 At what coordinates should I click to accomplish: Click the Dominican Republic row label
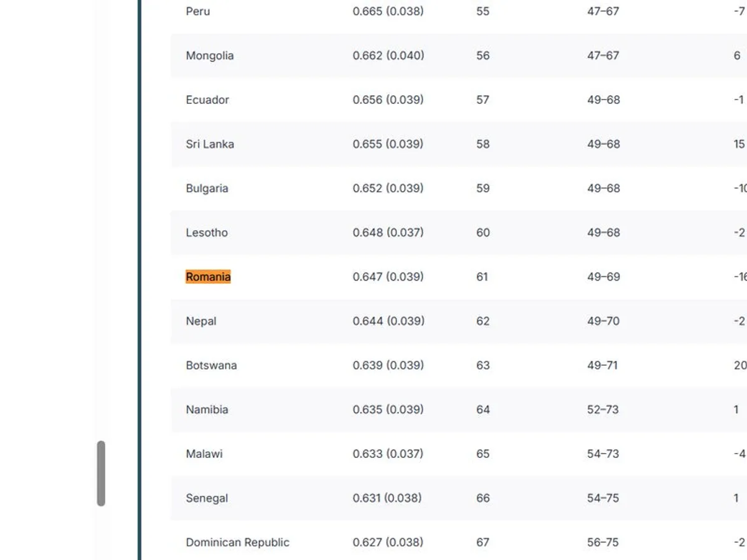pos(237,542)
